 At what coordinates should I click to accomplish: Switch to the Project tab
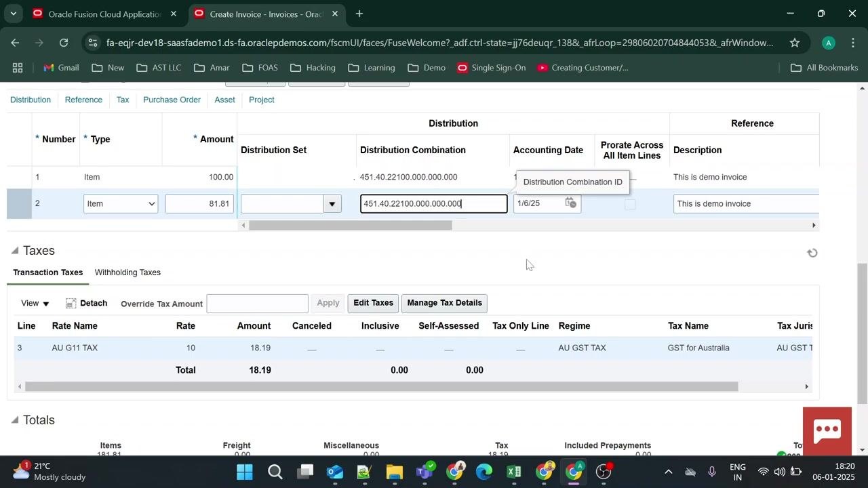[262, 100]
